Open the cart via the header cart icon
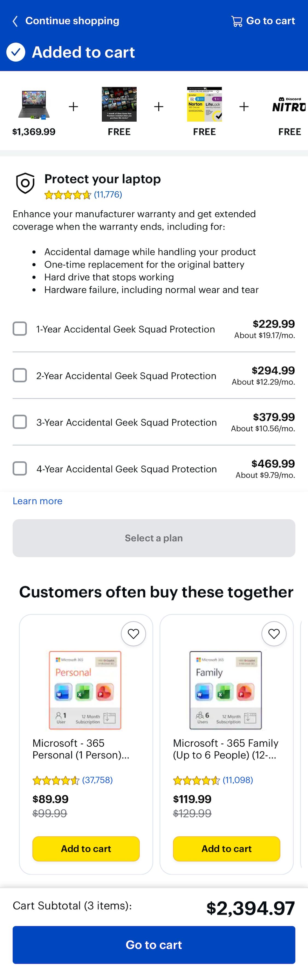 pos(237,21)
